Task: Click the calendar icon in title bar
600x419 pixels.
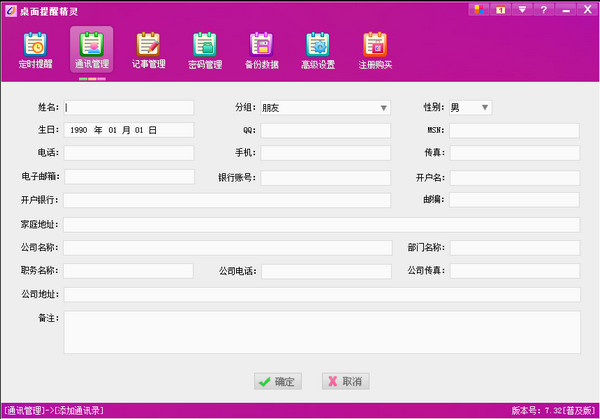Action: point(502,9)
